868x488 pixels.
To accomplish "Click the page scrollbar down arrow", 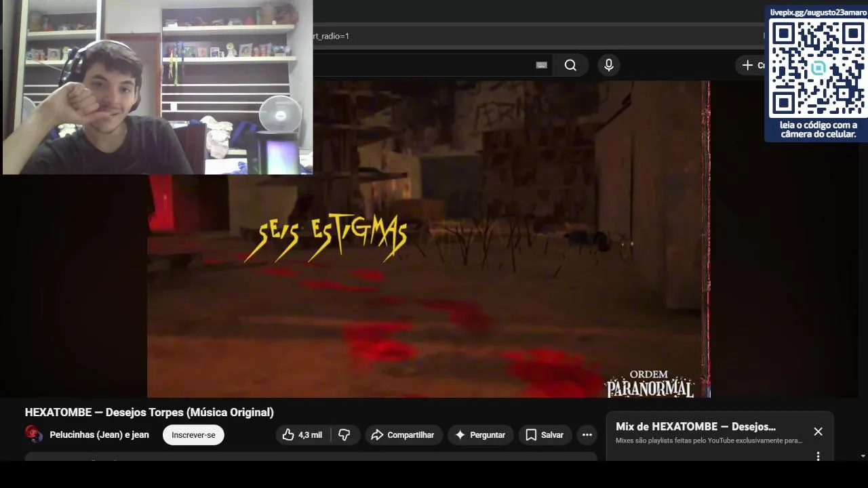I will [863, 456].
